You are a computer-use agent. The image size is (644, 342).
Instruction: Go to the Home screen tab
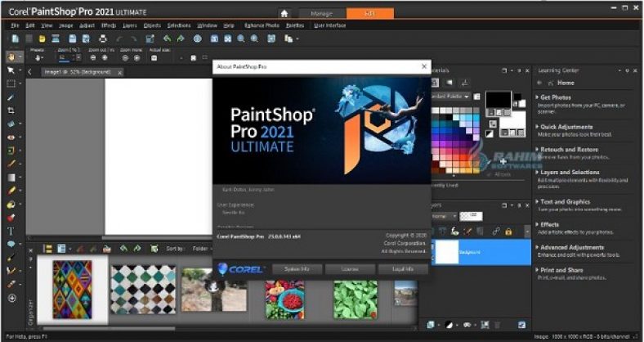(x=284, y=14)
